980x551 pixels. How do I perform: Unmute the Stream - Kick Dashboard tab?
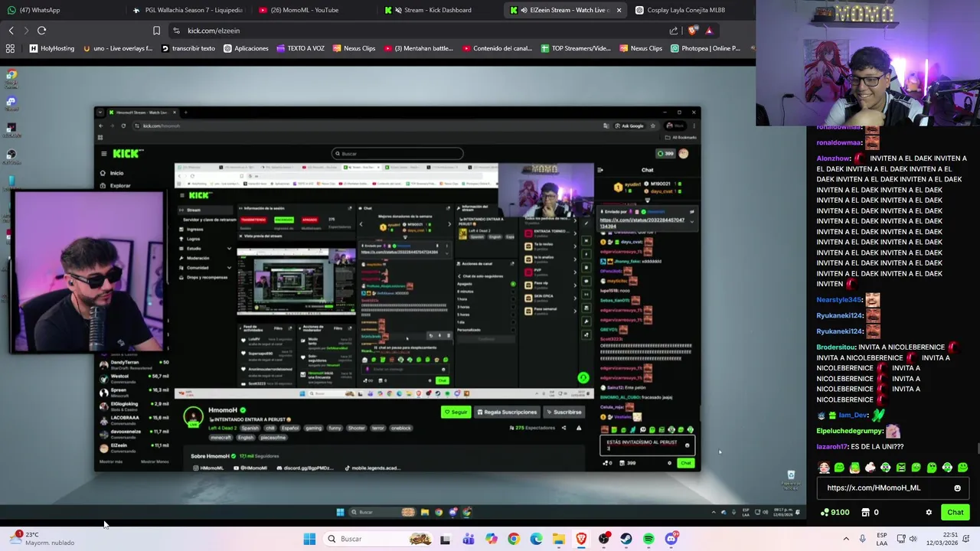[x=398, y=10]
